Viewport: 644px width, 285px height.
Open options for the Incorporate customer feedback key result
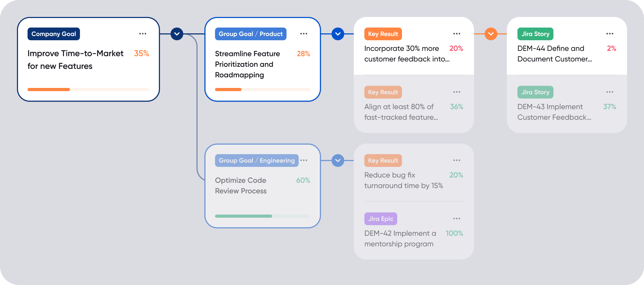coord(457,33)
